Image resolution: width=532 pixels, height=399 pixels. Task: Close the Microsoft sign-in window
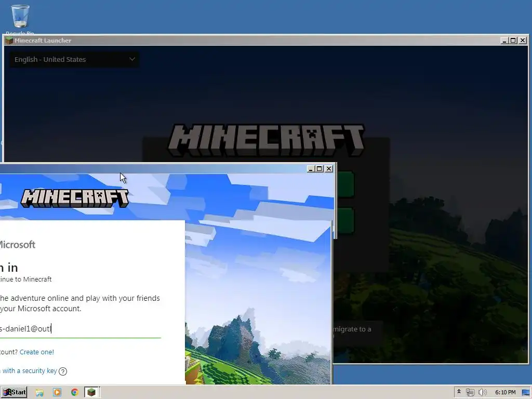(x=329, y=169)
